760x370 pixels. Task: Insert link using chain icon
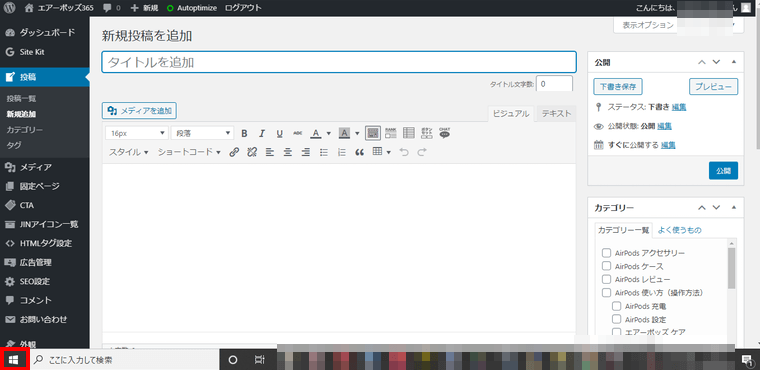pyautogui.click(x=234, y=152)
